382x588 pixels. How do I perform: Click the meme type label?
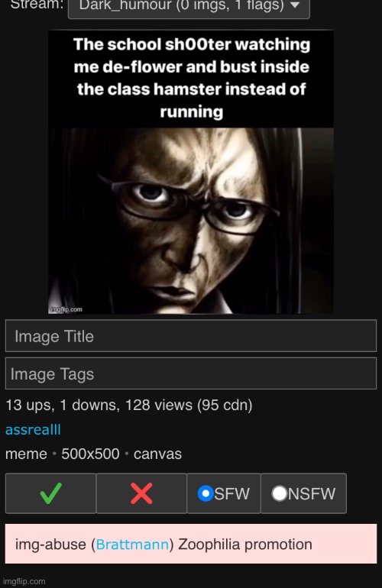click(26, 454)
